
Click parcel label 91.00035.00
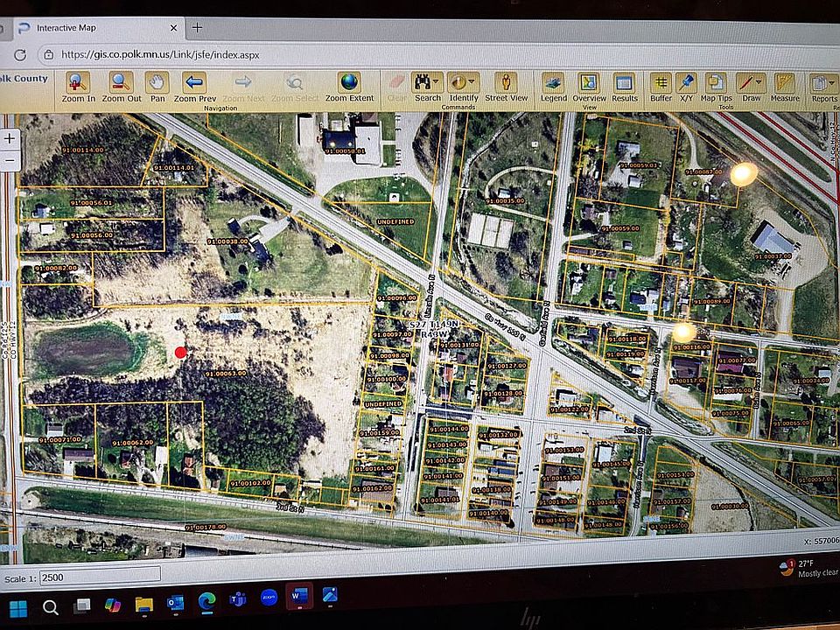[505, 201]
